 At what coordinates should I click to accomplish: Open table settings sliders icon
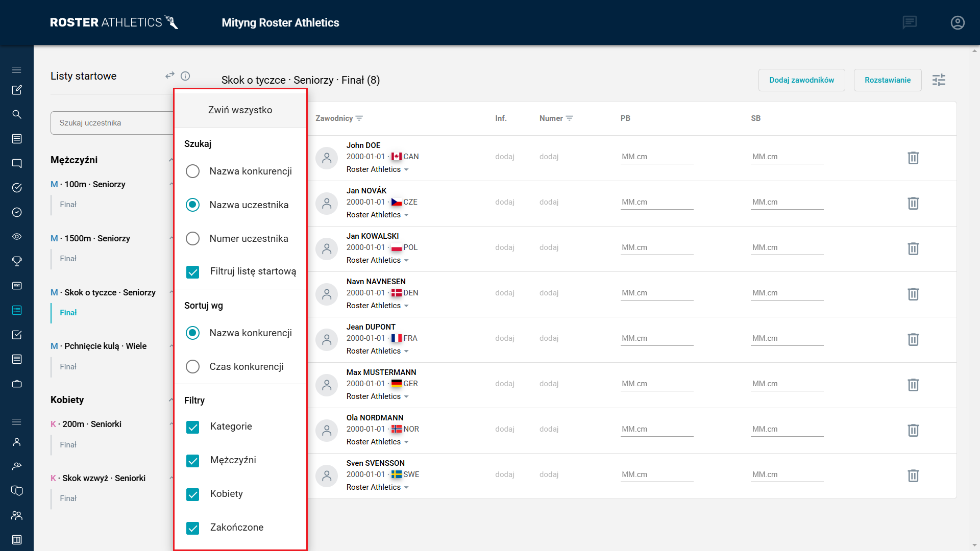point(939,80)
